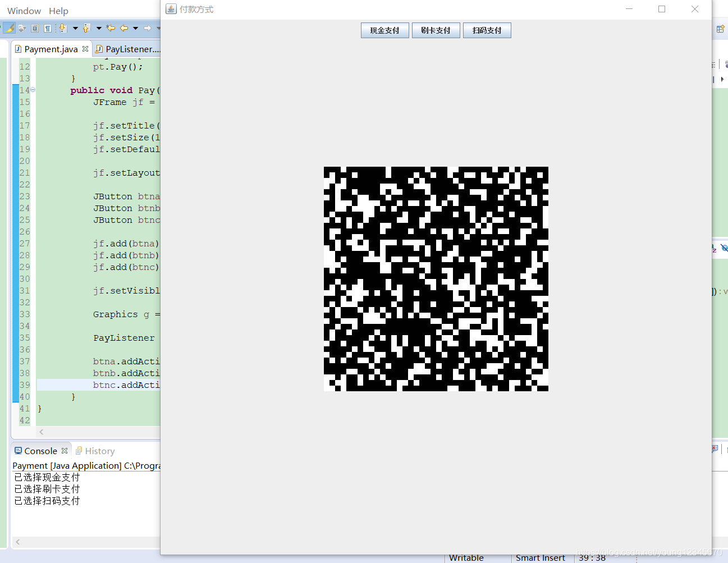The height and width of the screenshot is (563, 728).
Task: Click the grey icon beside the highlighter
Action: 22,28
